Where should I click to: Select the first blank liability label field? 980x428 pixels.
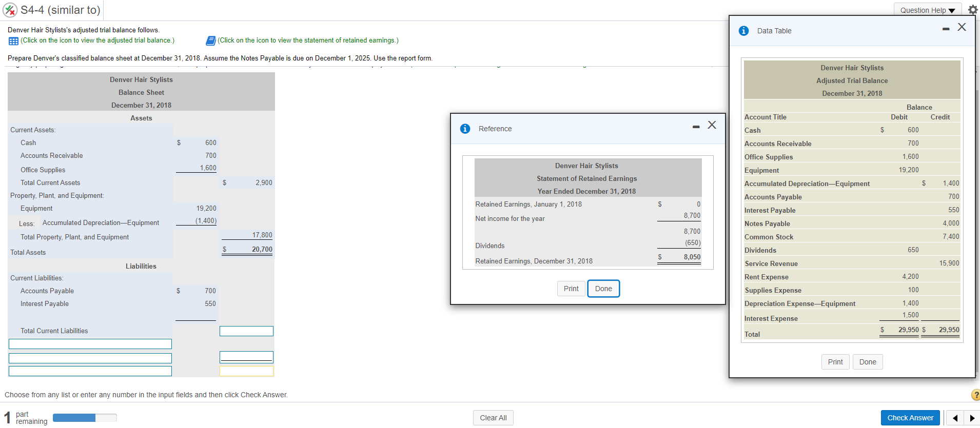(x=90, y=343)
